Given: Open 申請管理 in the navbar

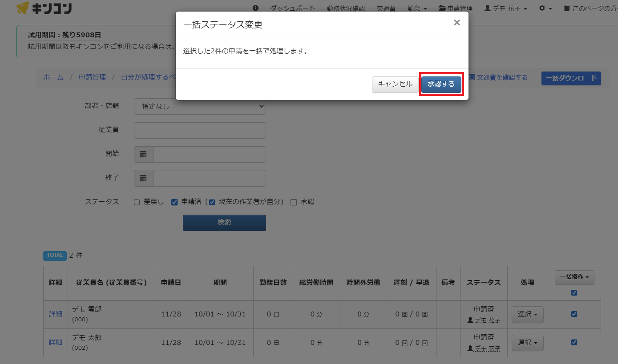Looking at the screenshot, I should tap(456, 8).
